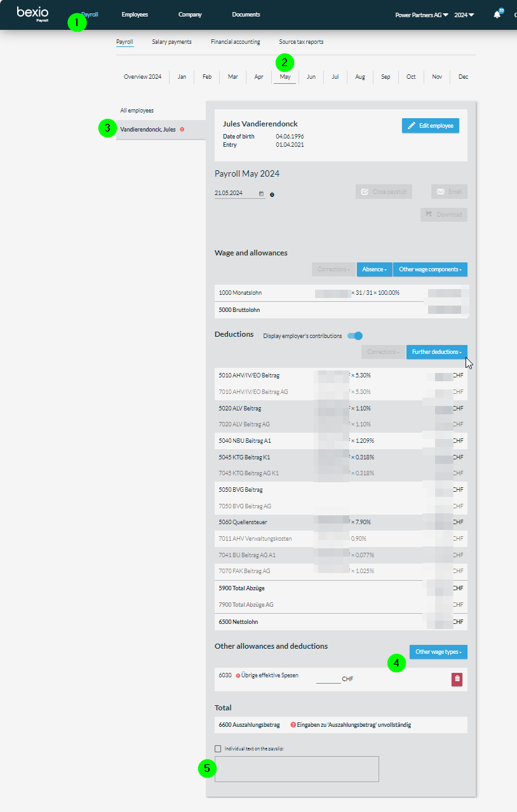
Task: Click the individual payslip text area
Action: click(297, 769)
